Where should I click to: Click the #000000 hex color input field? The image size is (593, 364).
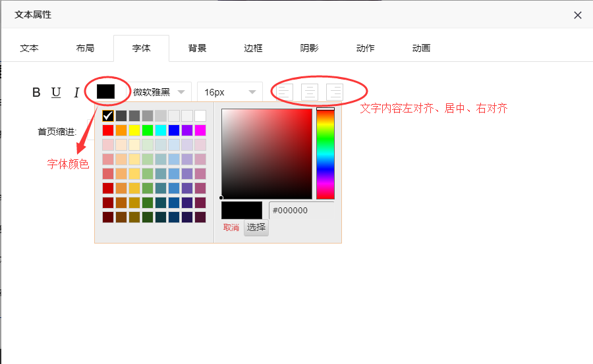303,211
